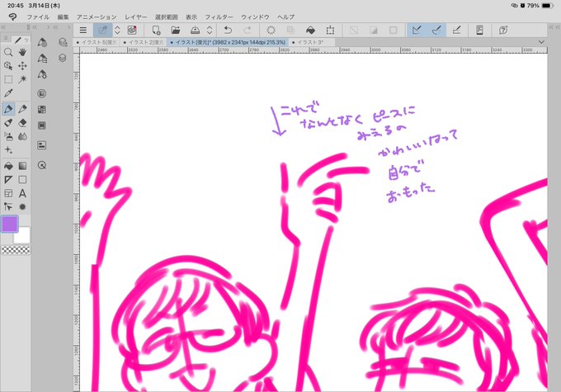Expand the right-side palette dock arrows
Screen dimensions: 561x392
point(554,27)
